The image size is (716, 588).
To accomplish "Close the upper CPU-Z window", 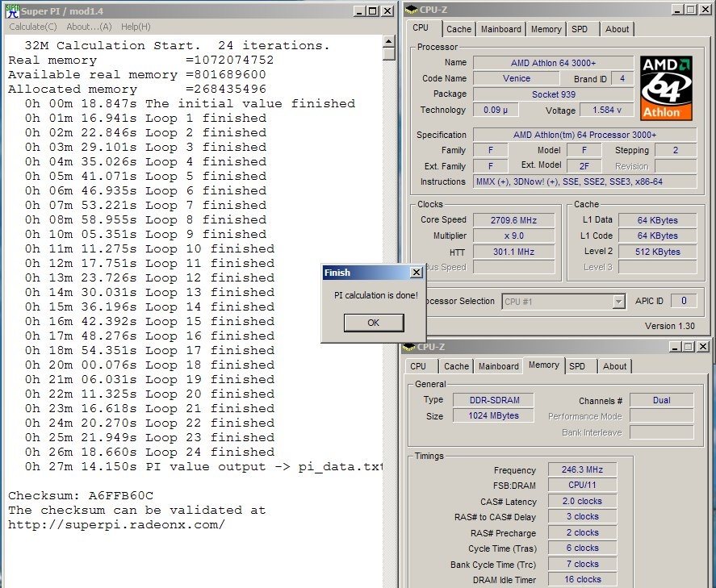I will click(x=705, y=10).
